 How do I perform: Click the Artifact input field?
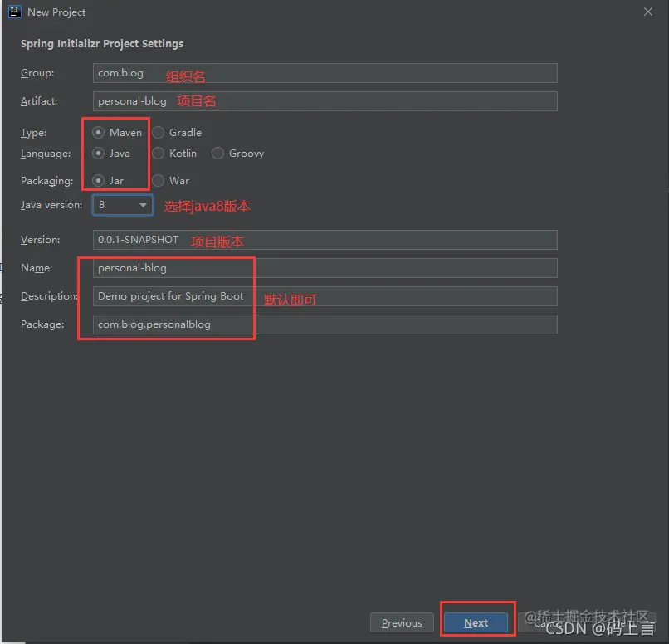point(325,101)
